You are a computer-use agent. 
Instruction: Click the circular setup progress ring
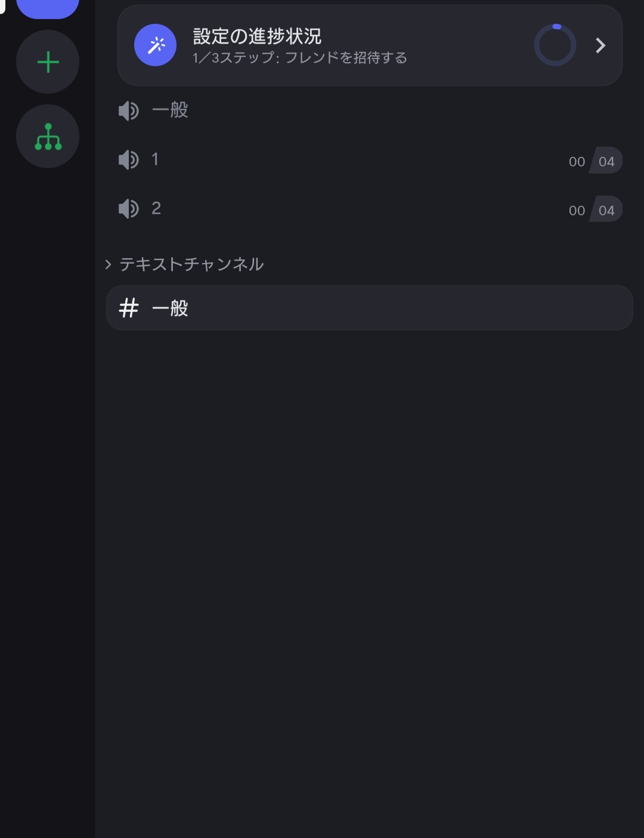click(555, 45)
